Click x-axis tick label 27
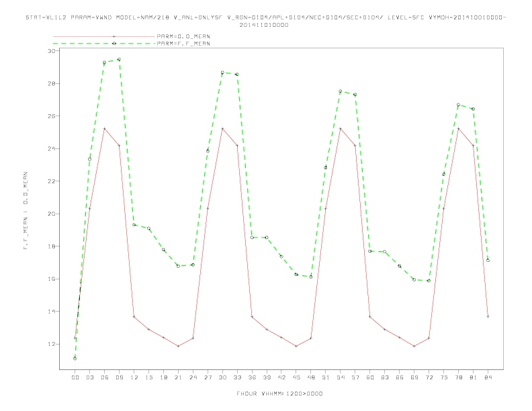Image resolution: width=532 pixels, height=411 pixels. coord(208,377)
